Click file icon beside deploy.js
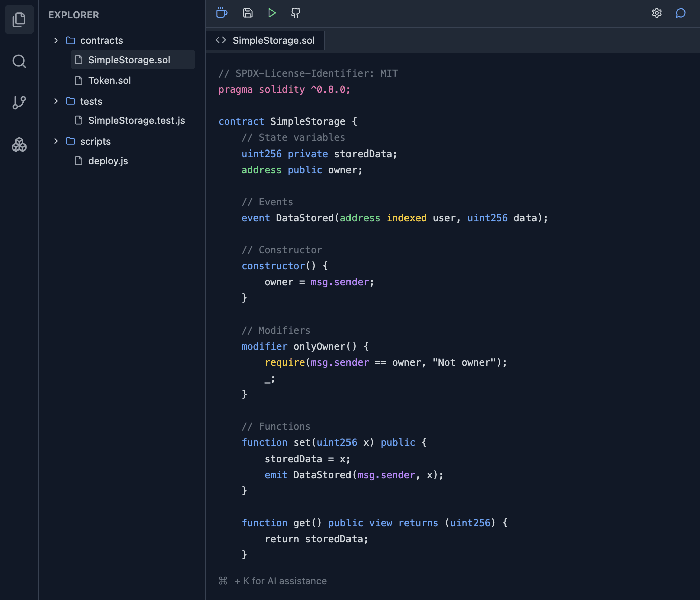This screenshot has width=700, height=600. coord(79,161)
